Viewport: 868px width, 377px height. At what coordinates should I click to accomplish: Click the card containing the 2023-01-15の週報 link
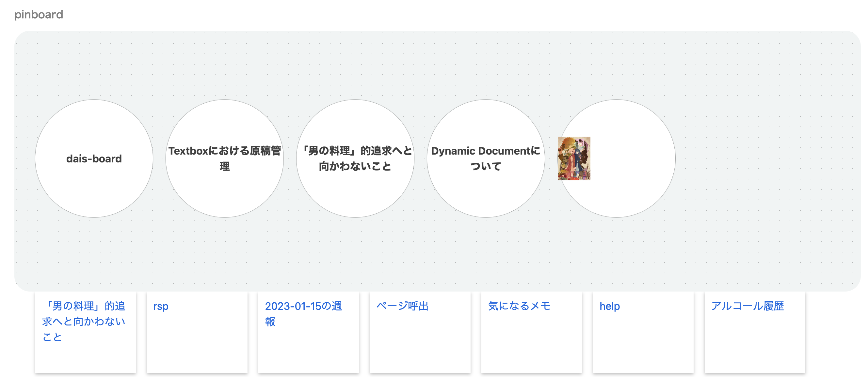(309, 354)
